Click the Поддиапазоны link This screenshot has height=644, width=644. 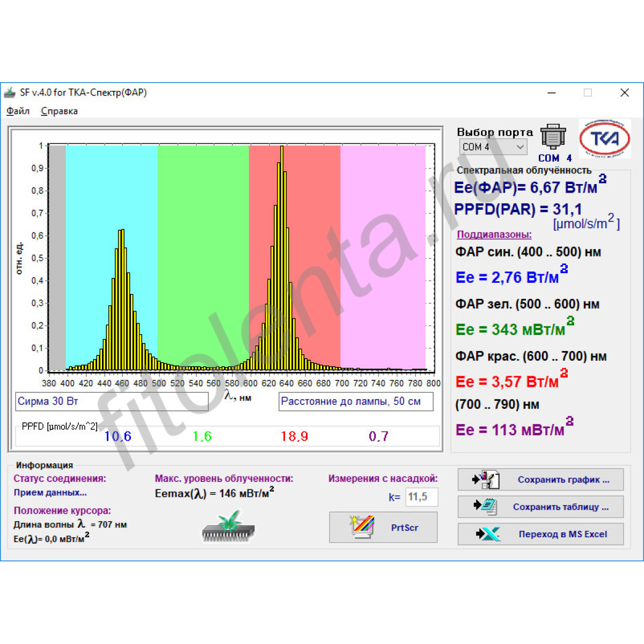pos(494,235)
